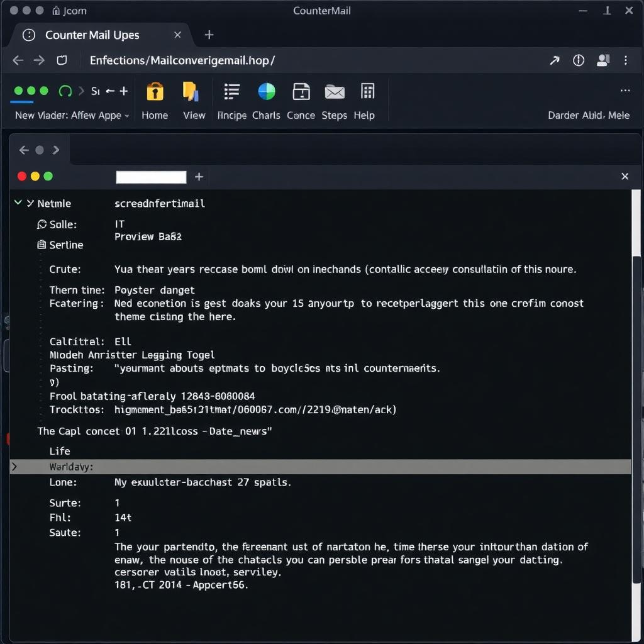Open the user profile icon in address bar
Viewport: 644px width, 644px height.
[603, 60]
